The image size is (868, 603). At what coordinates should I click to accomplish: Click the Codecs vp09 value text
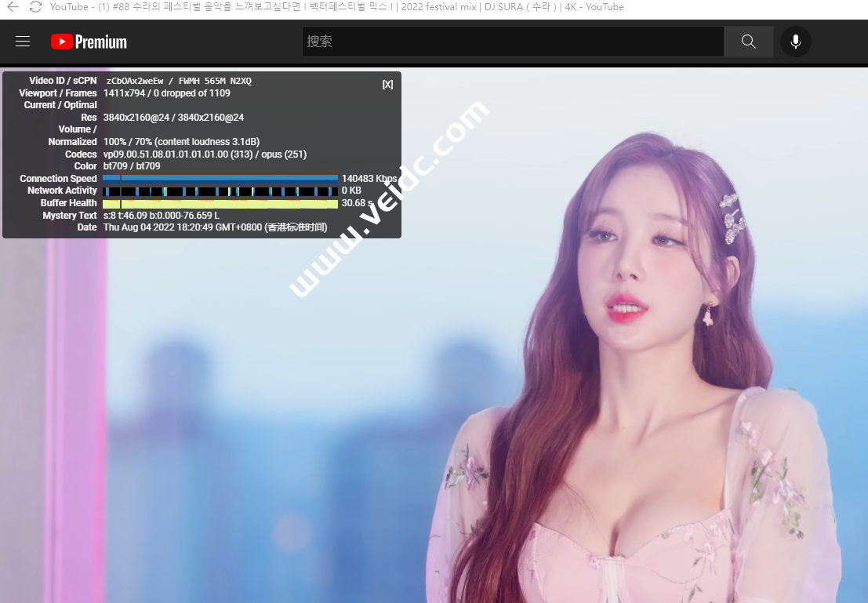pos(205,154)
